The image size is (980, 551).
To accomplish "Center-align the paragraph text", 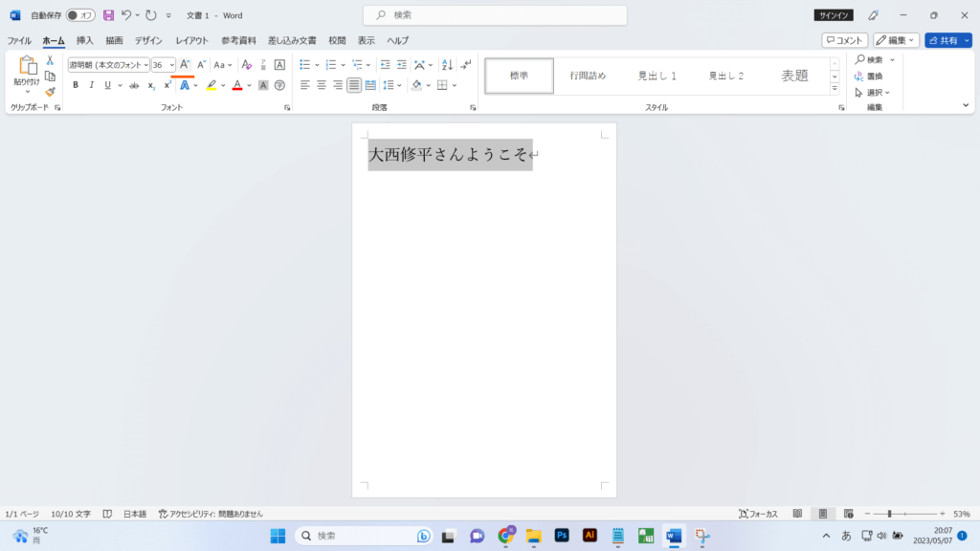I will pyautogui.click(x=322, y=85).
